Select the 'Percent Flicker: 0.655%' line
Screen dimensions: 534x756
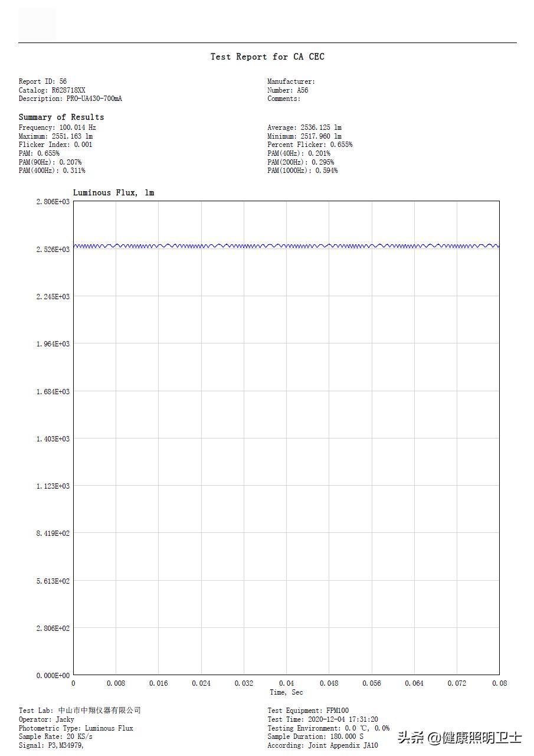point(310,145)
